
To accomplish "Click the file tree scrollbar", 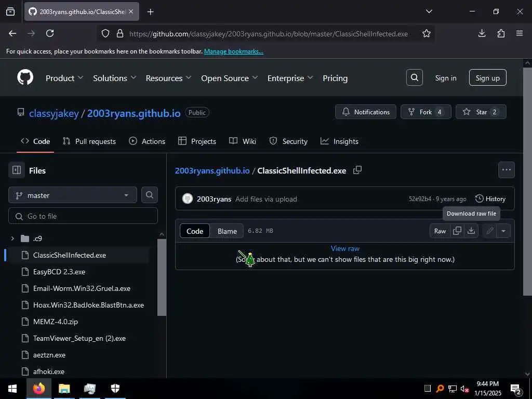I will [x=162, y=276].
